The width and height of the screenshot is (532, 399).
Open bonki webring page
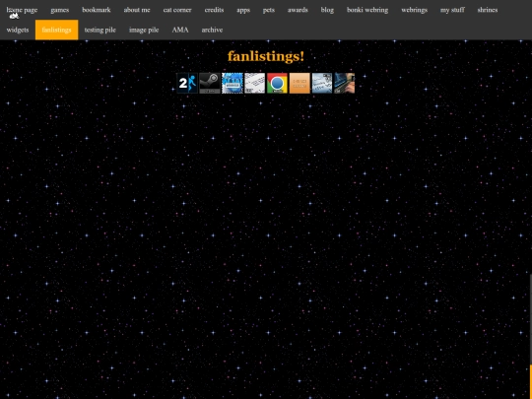coord(367,10)
